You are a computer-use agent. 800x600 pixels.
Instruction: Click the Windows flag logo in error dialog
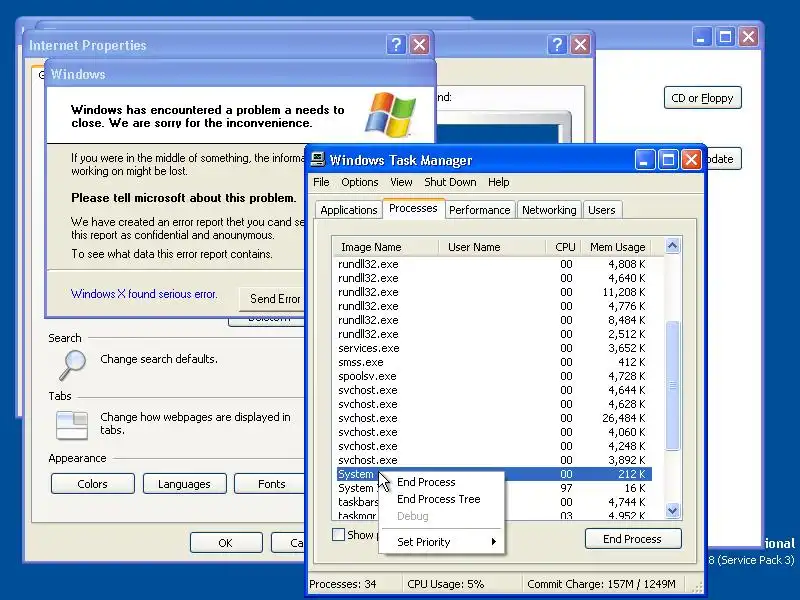tap(390, 114)
